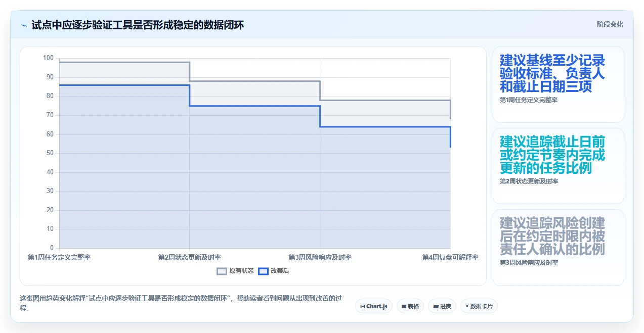Select the Chart.js tag
This screenshot has height=333, width=644.
tap(374, 306)
